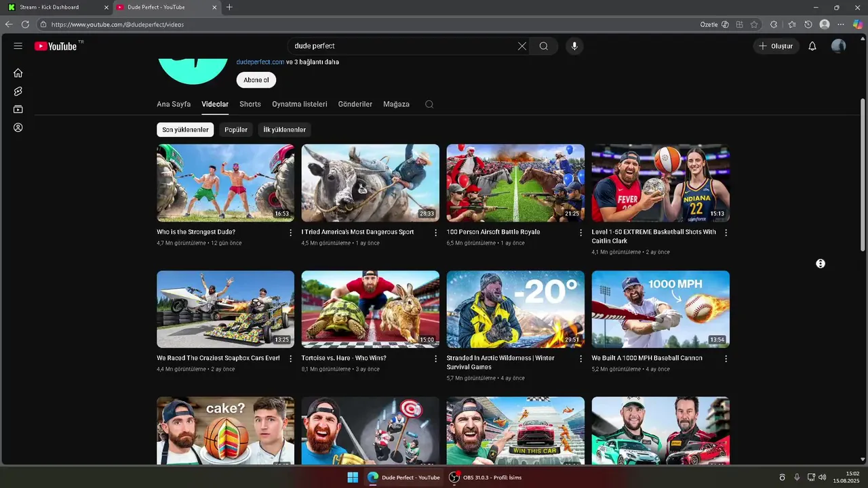The height and width of the screenshot is (488, 868).
Task: Open the Shorts channel tab
Action: [x=250, y=104]
